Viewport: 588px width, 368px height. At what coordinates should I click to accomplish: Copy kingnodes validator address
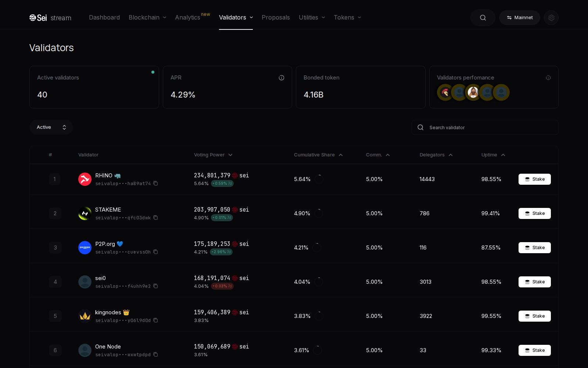pos(155,320)
